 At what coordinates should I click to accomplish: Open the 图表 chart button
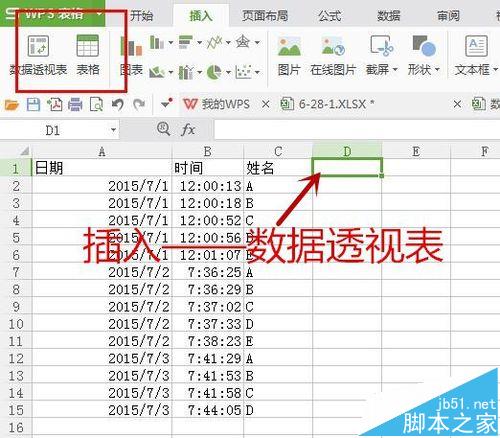(x=131, y=56)
